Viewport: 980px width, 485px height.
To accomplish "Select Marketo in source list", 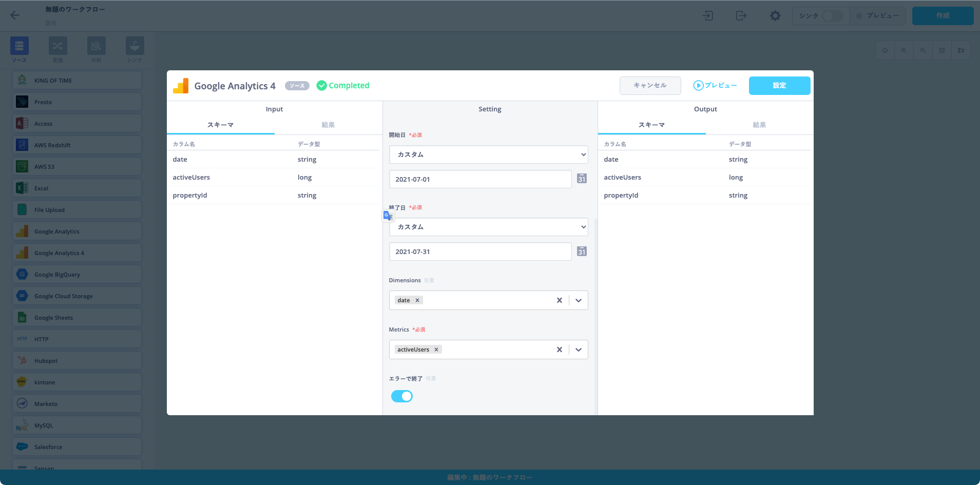I will [x=78, y=404].
